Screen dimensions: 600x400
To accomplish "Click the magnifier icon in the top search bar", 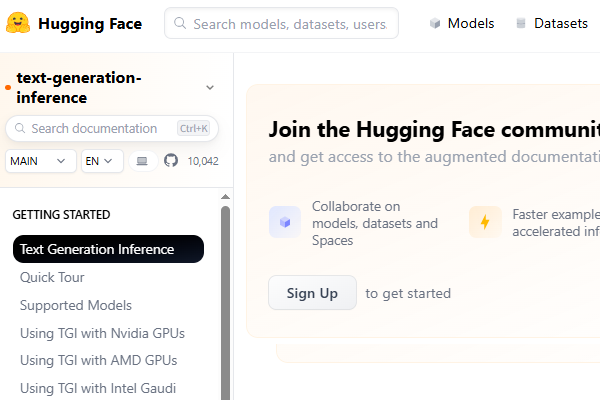I will 180,23.
